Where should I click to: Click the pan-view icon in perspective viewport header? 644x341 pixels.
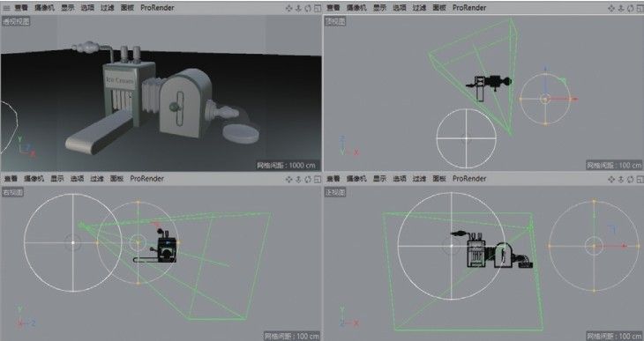[288, 8]
